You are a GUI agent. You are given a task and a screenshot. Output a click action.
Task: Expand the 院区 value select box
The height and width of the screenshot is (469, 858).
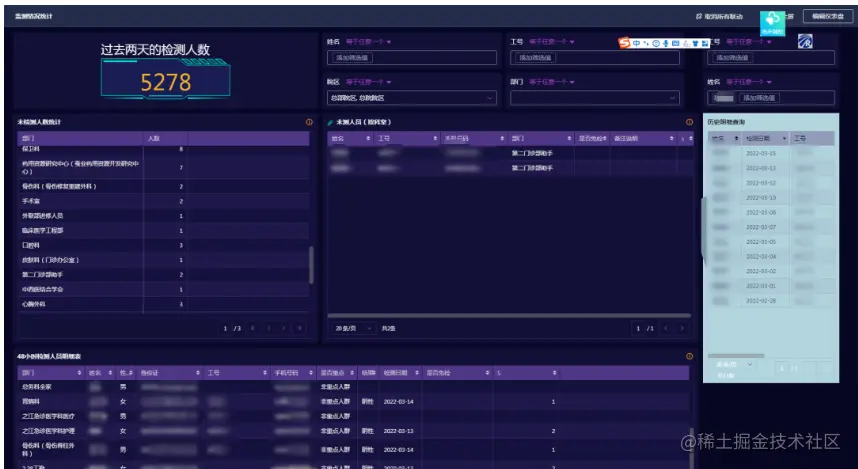pyautogui.click(x=412, y=98)
